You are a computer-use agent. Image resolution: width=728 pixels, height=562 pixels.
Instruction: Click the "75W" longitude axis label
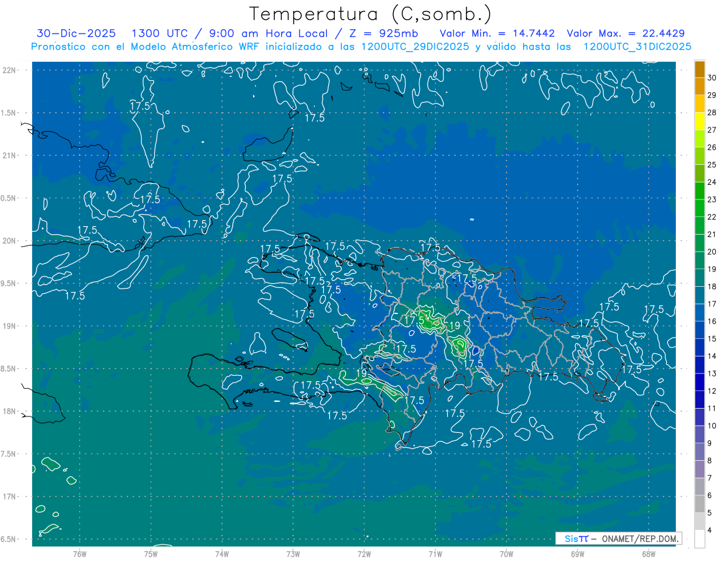pyautogui.click(x=150, y=554)
